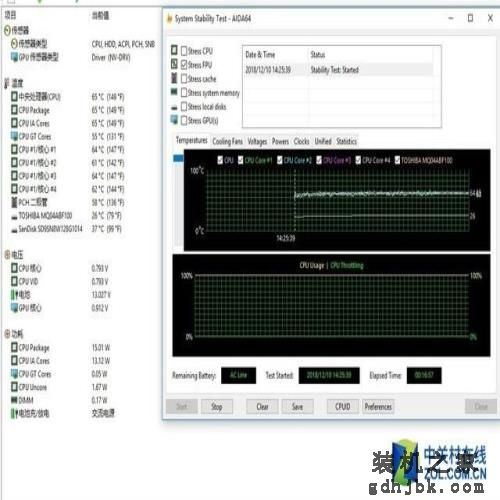Click the Status column header

pos(318,54)
